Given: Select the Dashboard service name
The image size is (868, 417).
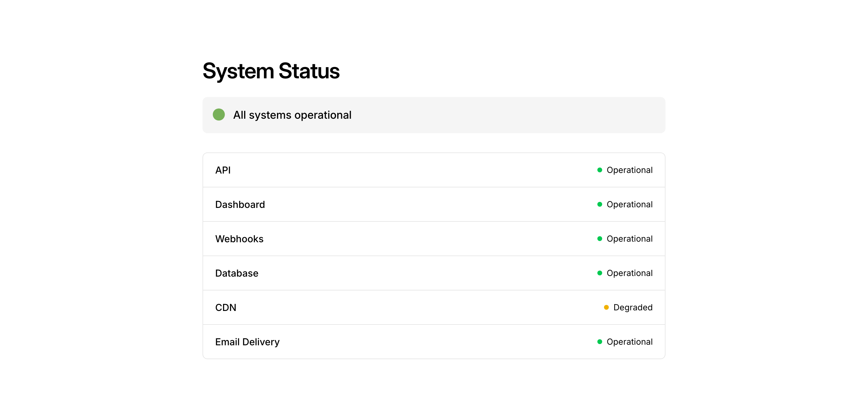Looking at the screenshot, I should (x=240, y=205).
